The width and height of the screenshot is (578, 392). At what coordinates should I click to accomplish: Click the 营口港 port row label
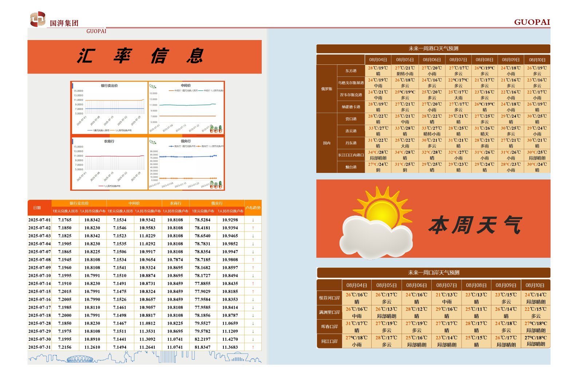tap(351, 119)
